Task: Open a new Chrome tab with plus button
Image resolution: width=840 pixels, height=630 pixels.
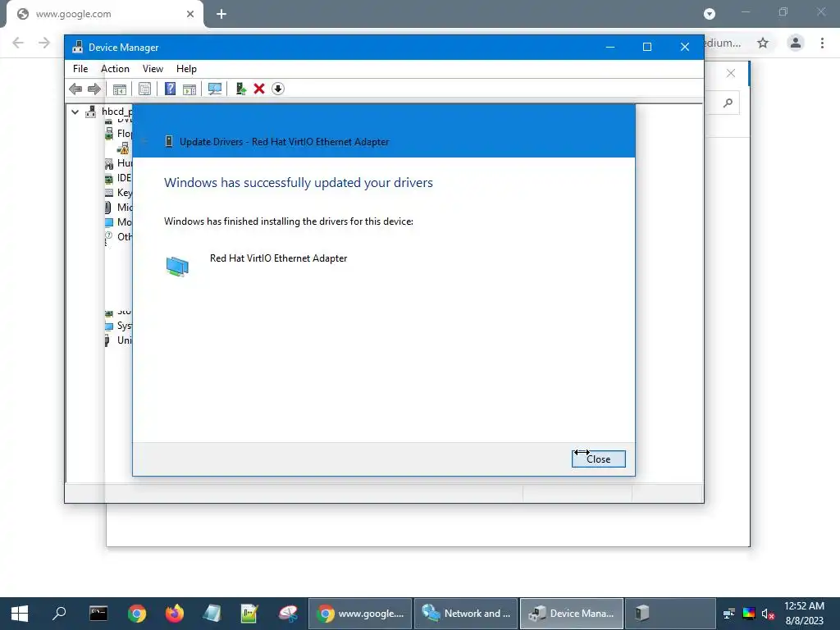Action: point(221,14)
